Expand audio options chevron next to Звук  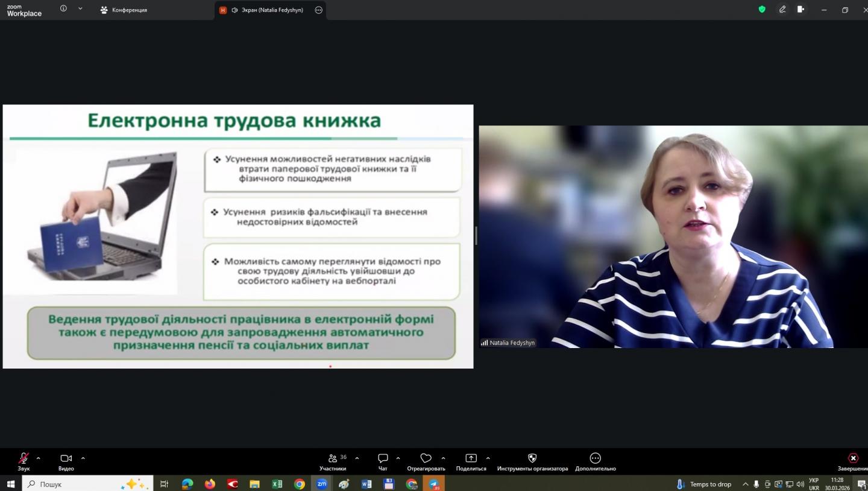click(39, 458)
